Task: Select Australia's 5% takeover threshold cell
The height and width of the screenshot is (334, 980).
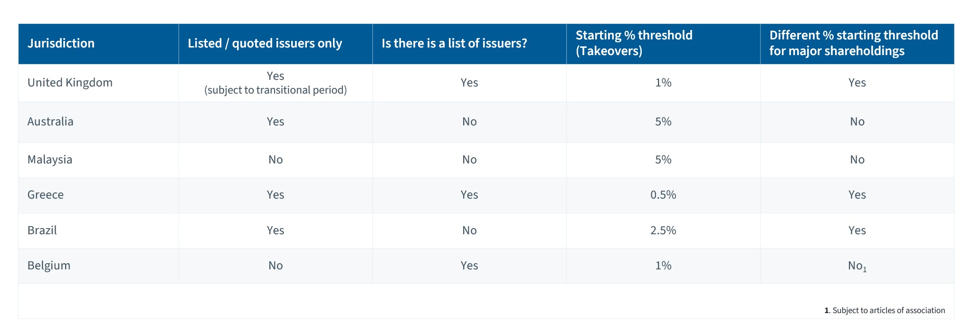Action: (663, 122)
